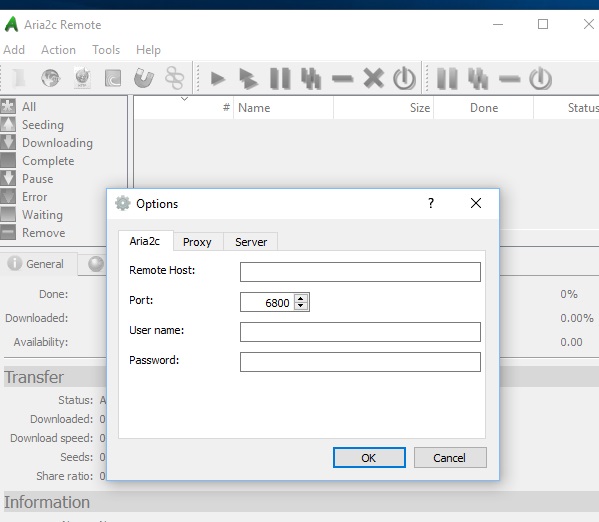The image size is (599, 522).
Task: Click the add HTTP/FTP globe icon
Action: point(82,78)
